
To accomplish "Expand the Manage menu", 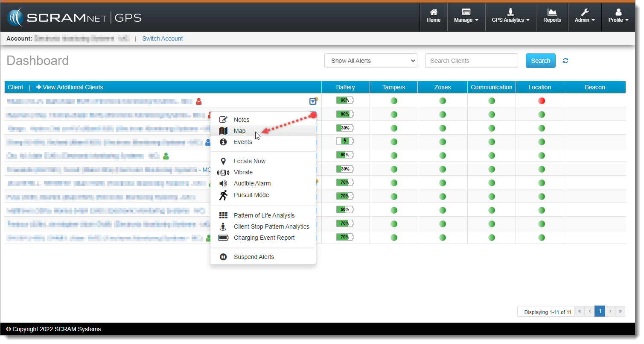I will [466, 16].
